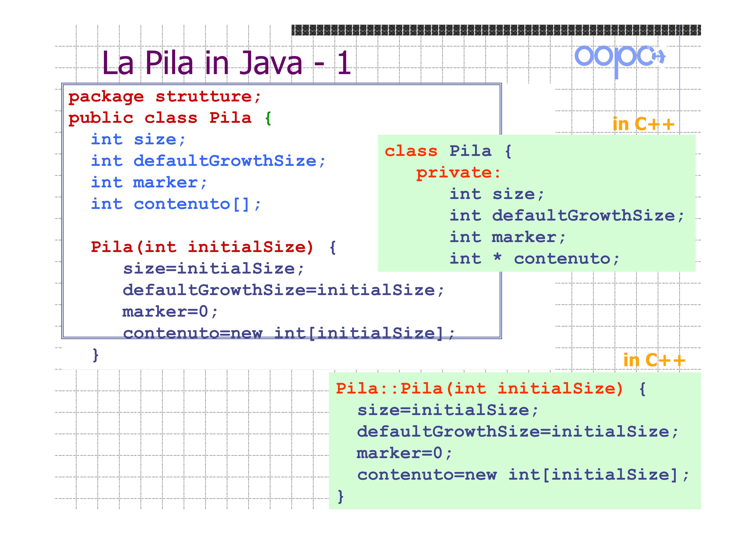Click the 'int contenuto[];' line

[176, 204]
